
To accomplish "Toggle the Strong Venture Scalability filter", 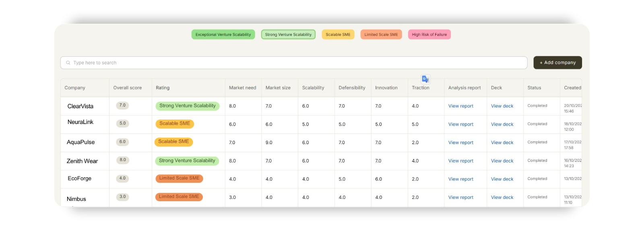I will (x=288, y=35).
